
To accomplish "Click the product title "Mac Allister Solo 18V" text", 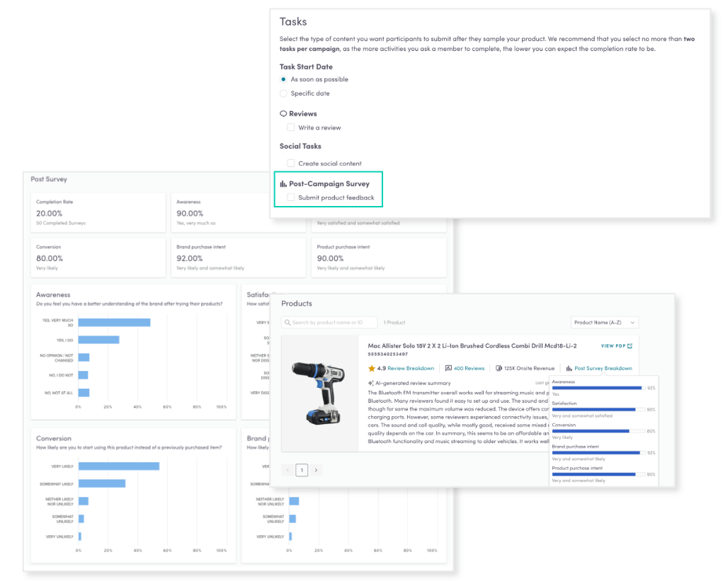I will point(472,346).
